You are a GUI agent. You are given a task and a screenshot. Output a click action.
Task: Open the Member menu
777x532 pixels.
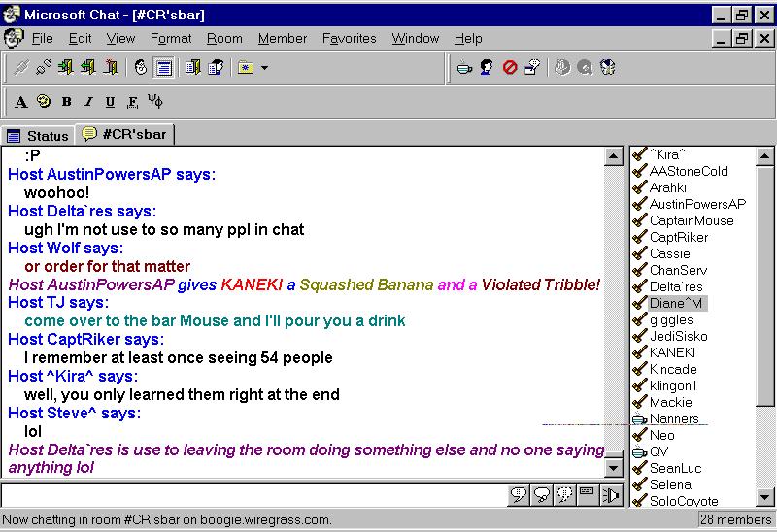coord(283,38)
